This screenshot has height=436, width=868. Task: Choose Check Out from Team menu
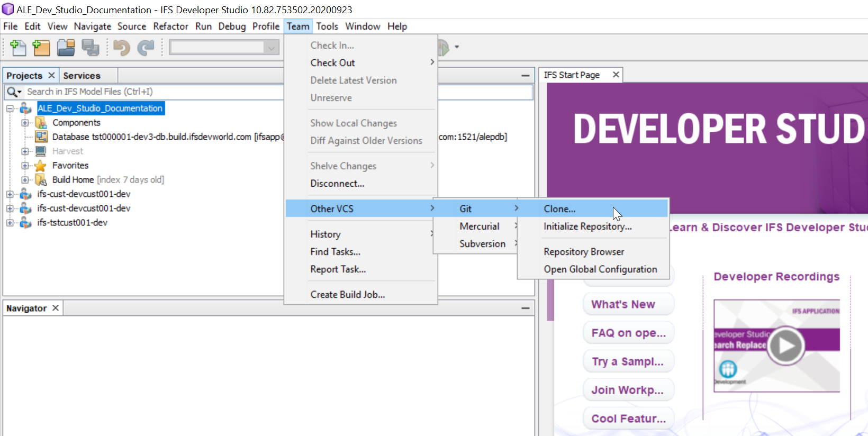[361, 63]
